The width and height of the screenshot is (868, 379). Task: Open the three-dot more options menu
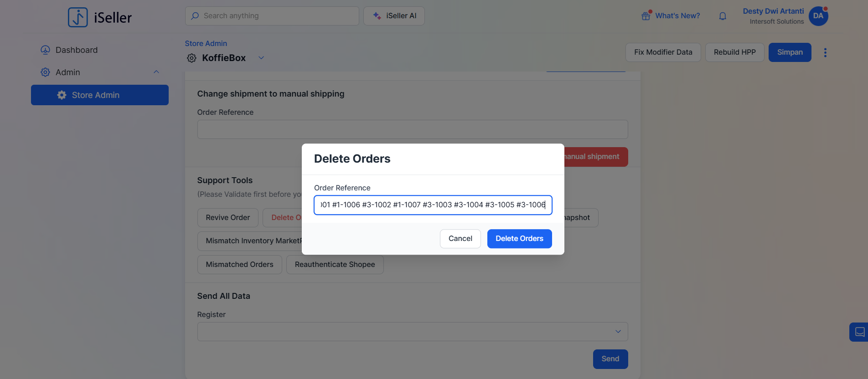point(825,52)
